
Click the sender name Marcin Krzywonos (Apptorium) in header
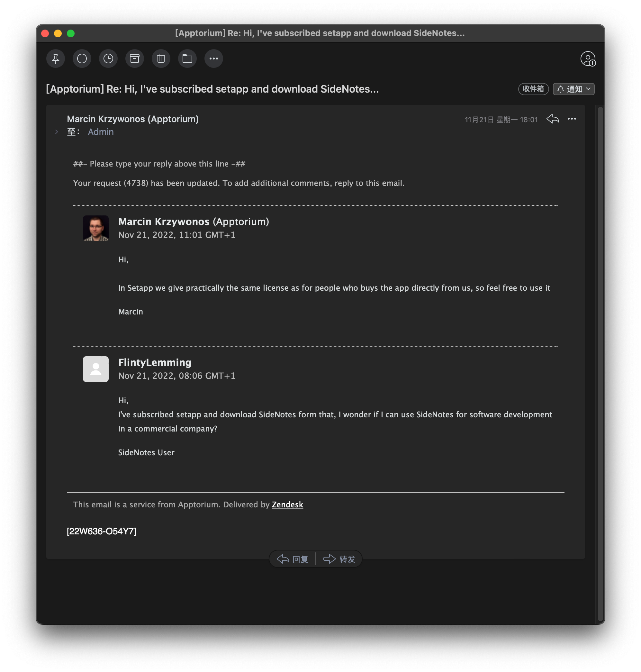pyautogui.click(x=133, y=119)
